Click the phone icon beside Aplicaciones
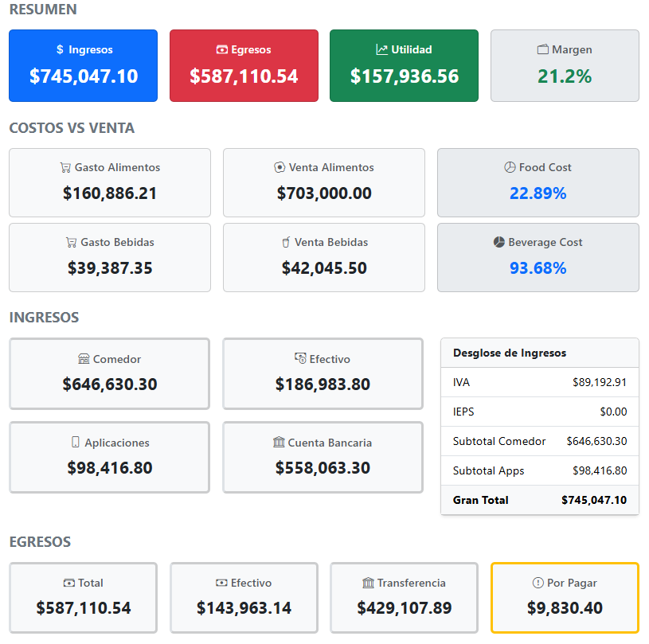 (76, 442)
